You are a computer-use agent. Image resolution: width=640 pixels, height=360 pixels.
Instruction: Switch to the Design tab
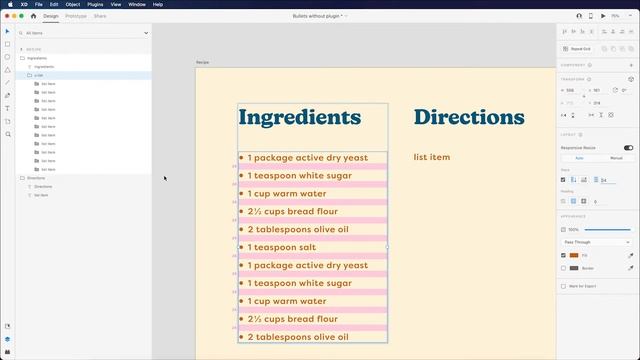coord(51,16)
